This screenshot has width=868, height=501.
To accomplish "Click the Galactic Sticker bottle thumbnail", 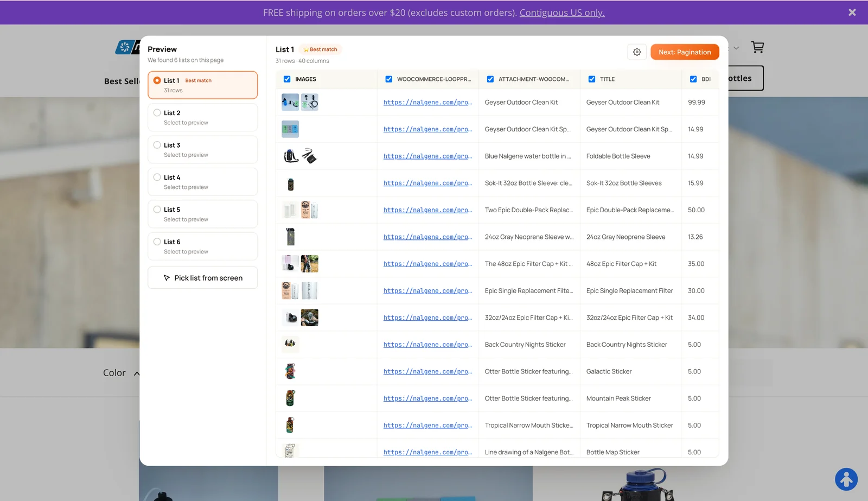I will 290,371.
